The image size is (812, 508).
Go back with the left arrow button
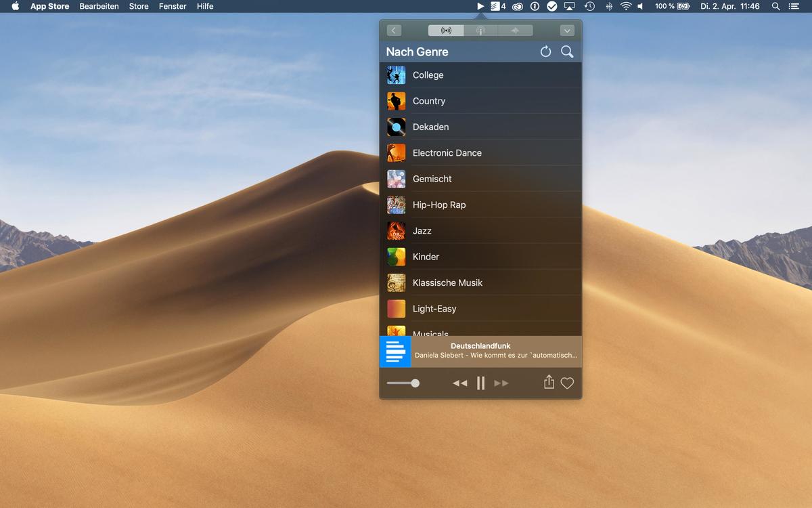click(394, 30)
